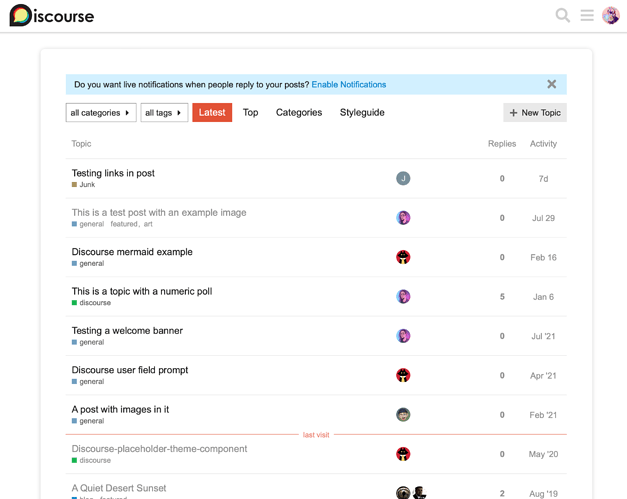Click the art tag
The height and width of the screenshot is (499, 627).
[148, 224]
